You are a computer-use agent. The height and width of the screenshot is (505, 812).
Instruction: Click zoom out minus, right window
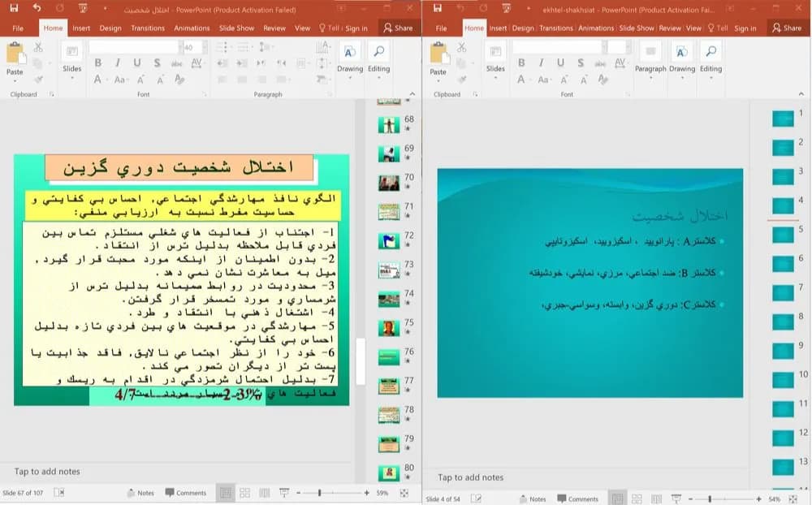coord(690,499)
